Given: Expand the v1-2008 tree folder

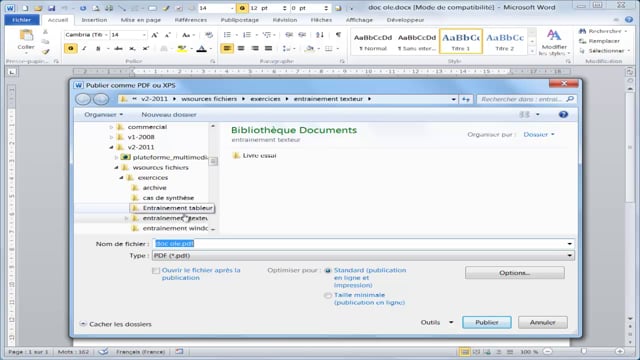Looking at the screenshot, I should (111, 137).
